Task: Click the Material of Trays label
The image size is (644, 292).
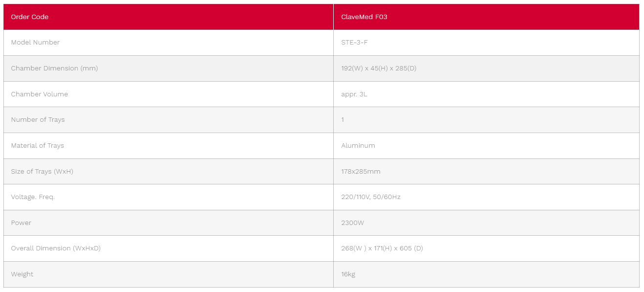Action: pos(37,146)
